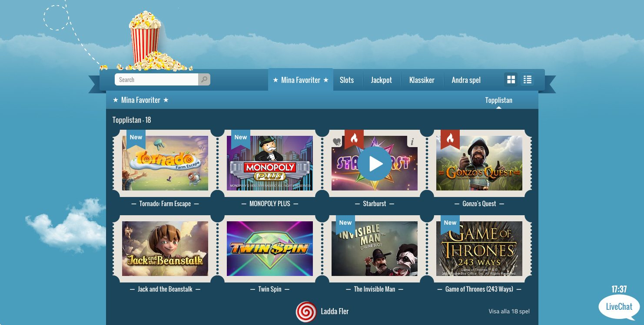The height and width of the screenshot is (325, 644).
Task: Click the Topplistan - 18 heading
Action: 132,120
